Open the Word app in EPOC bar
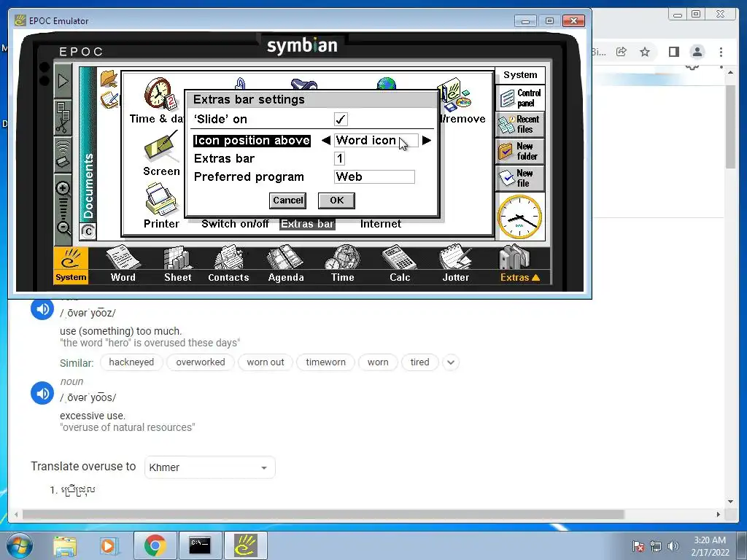This screenshot has width=747, height=560. [x=123, y=265]
